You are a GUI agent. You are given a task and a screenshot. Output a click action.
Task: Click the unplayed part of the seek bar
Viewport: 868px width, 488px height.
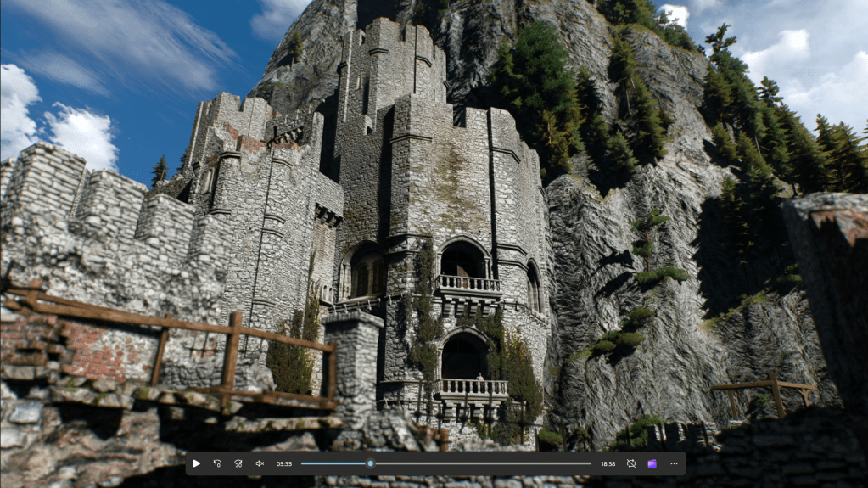pyautogui.click(x=484, y=463)
